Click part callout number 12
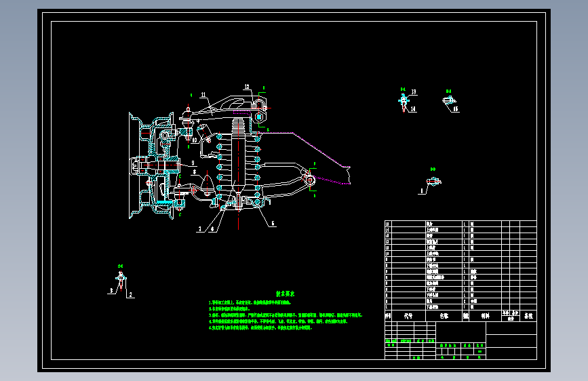 coord(247,87)
